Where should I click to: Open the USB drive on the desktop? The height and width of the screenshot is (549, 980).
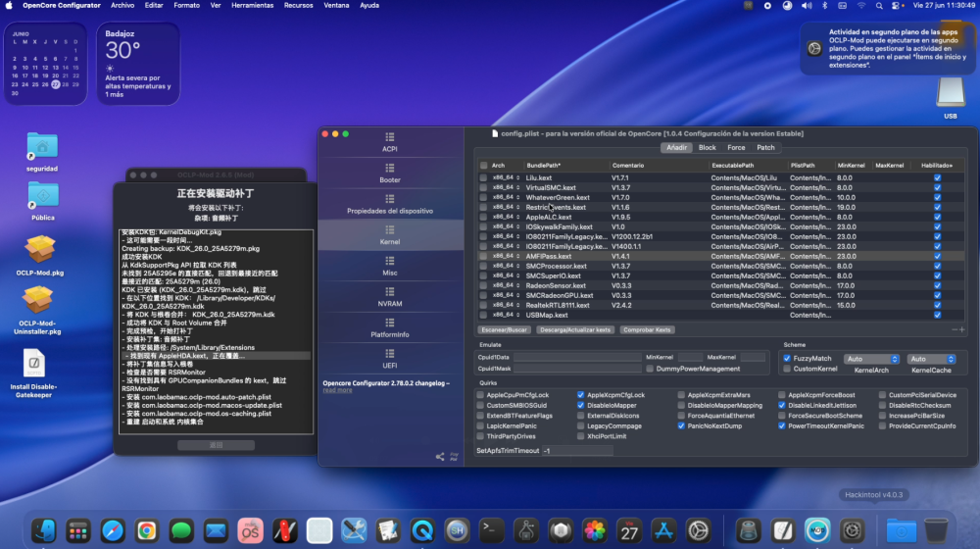tap(950, 97)
